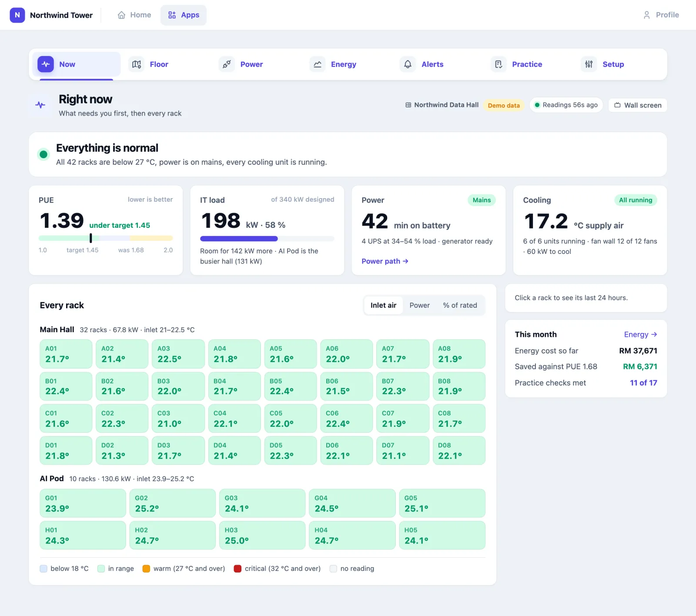696x616 pixels.
Task: Click the Energy chart icon
Action: 318,64
